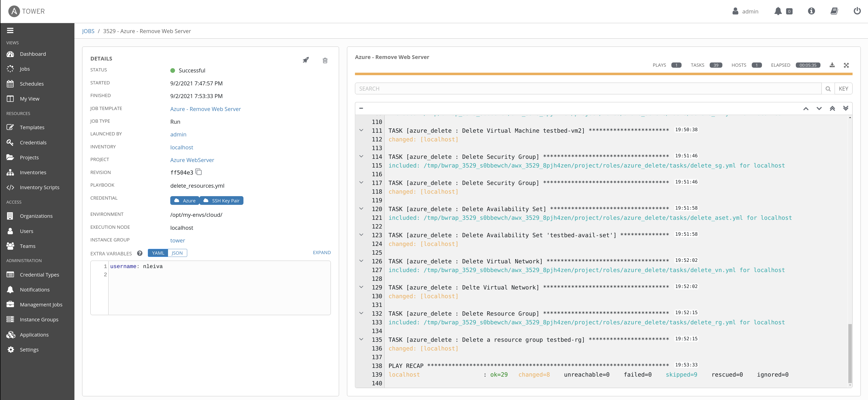Open Azure - Remove Web Server job template link
This screenshot has width=868, height=400.
tap(205, 109)
